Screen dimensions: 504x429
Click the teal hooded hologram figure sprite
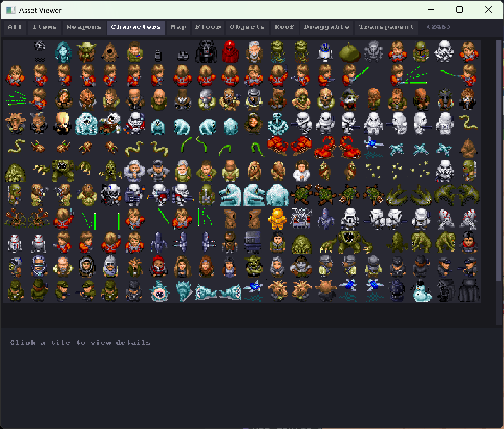coord(63,52)
